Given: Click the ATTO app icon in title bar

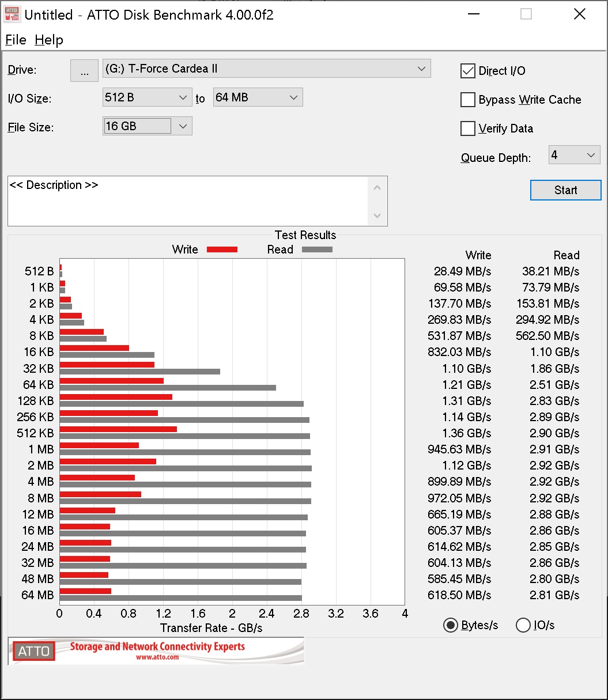Looking at the screenshot, I should 12,14.
